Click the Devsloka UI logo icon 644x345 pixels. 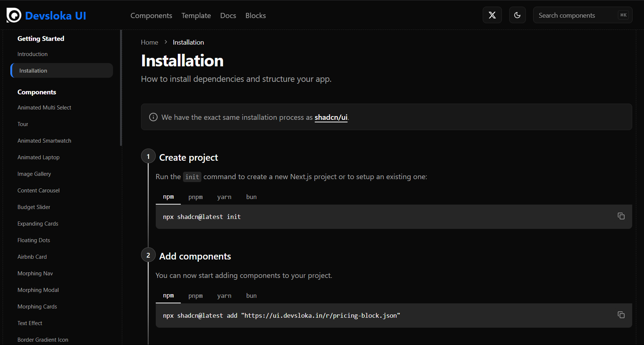13,15
